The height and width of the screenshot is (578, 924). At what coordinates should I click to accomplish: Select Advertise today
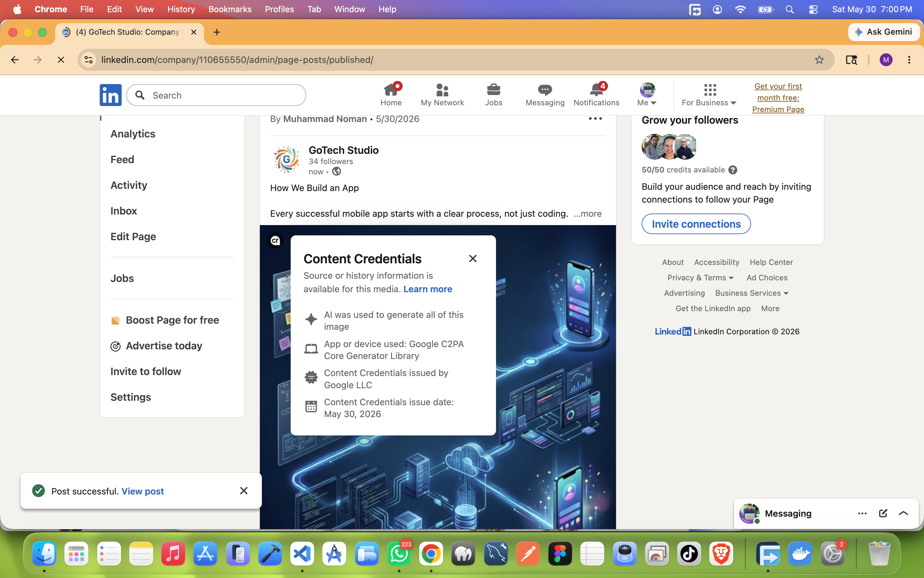click(156, 346)
